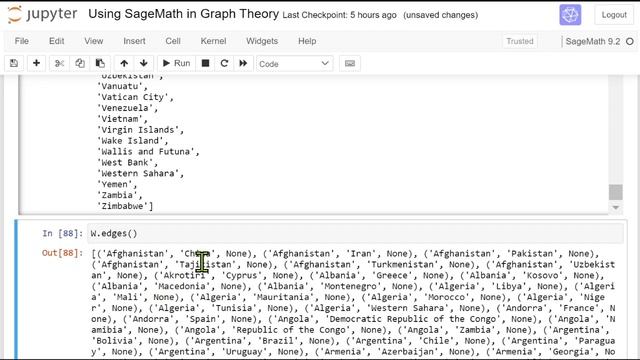This screenshot has height=360, width=640.
Task: Copy selected cells icon
Action: tap(80, 63)
